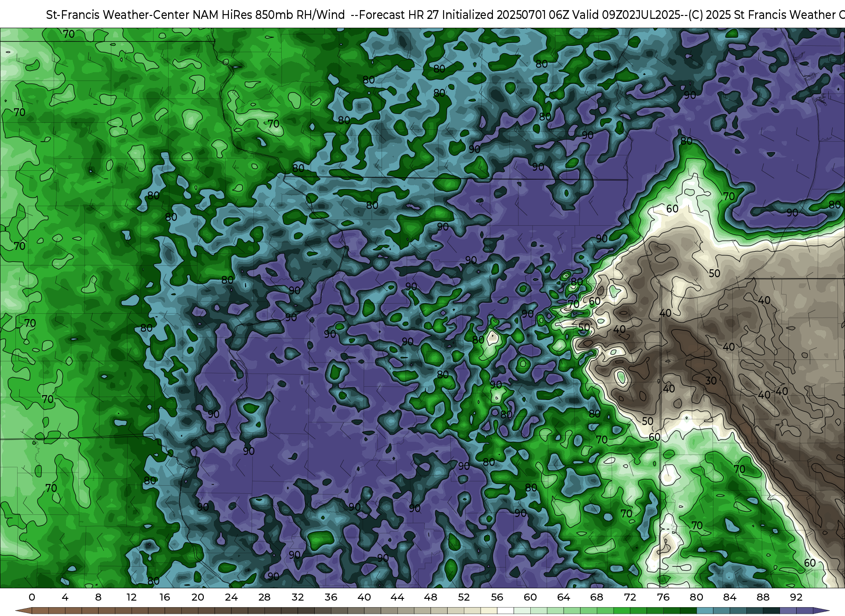Click the '8' label on the color scale

pos(98,597)
